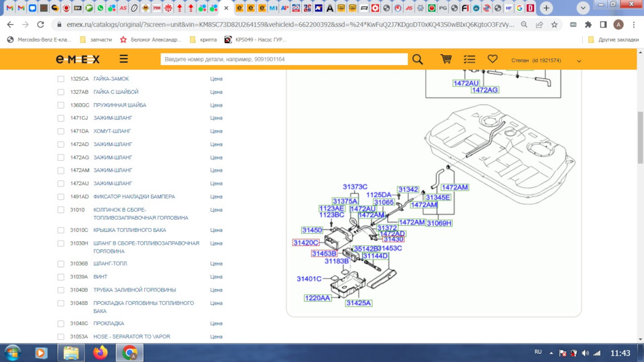Tick checkbox for 1471DA ХОМУТ-ШЛАНГ
This screenshot has width=644, height=362.
[x=61, y=131]
